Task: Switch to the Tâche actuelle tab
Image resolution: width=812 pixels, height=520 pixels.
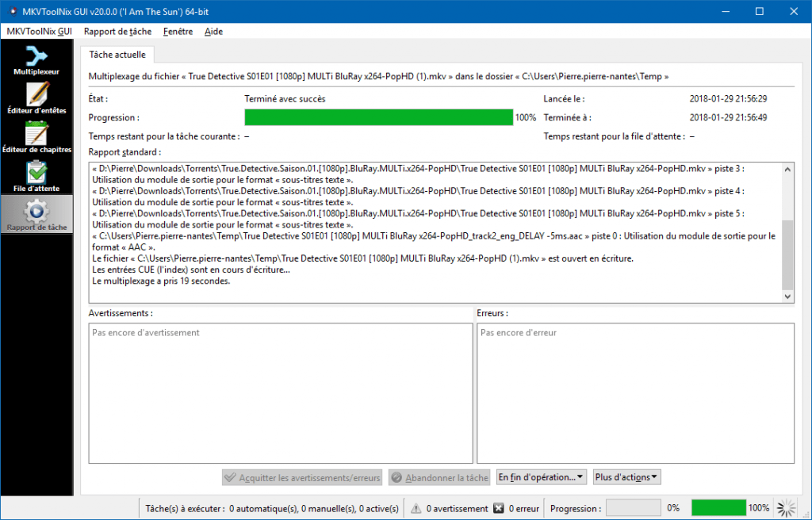Action: pos(118,55)
